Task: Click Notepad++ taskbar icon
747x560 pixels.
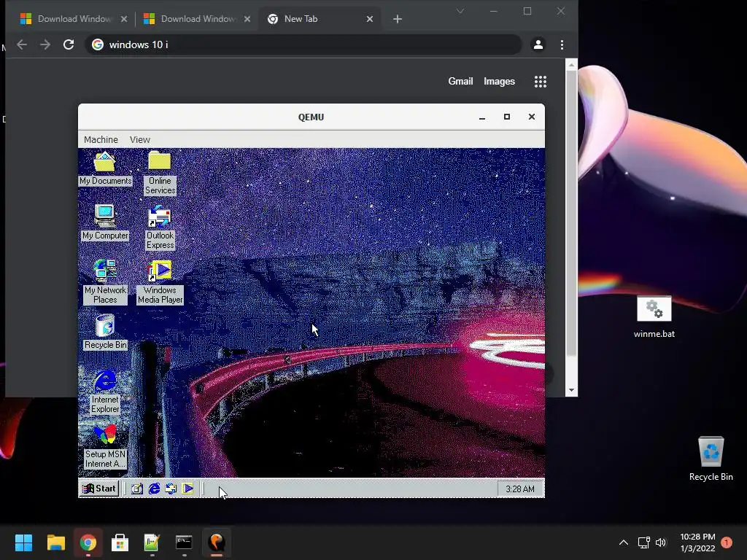Action: [152, 542]
